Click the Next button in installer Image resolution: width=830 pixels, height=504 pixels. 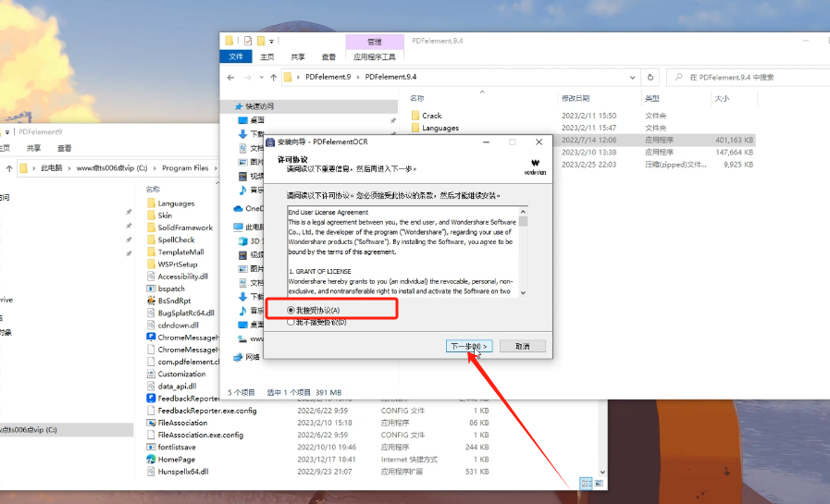(x=469, y=346)
